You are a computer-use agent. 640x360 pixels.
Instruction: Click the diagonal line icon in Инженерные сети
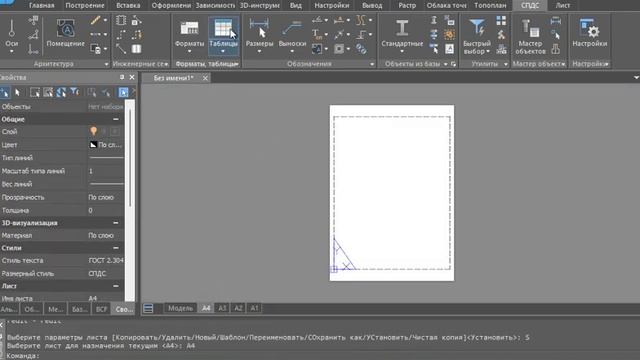click(x=121, y=49)
